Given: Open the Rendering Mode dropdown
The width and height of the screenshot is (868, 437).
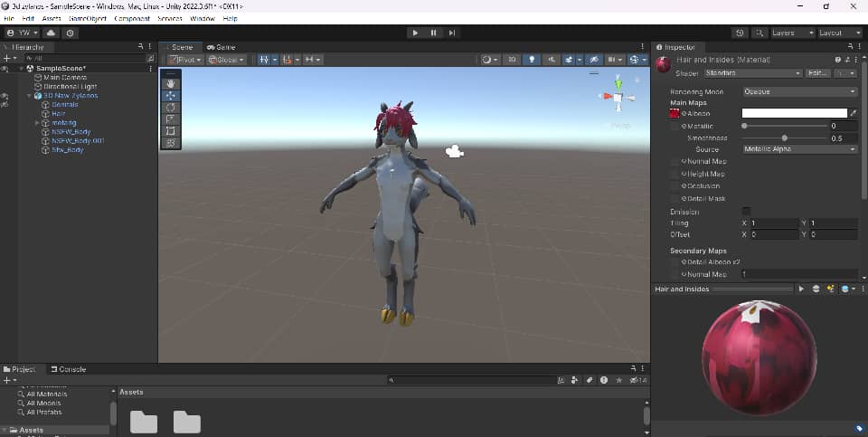Looking at the screenshot, I should (799, 92).
